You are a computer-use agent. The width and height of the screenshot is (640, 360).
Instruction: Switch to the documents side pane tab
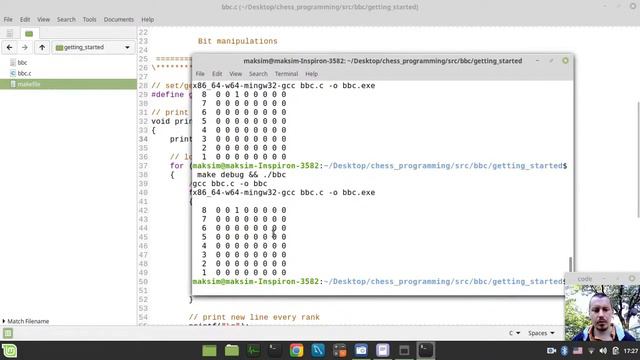pyautogui.click(x=9, y=33)
